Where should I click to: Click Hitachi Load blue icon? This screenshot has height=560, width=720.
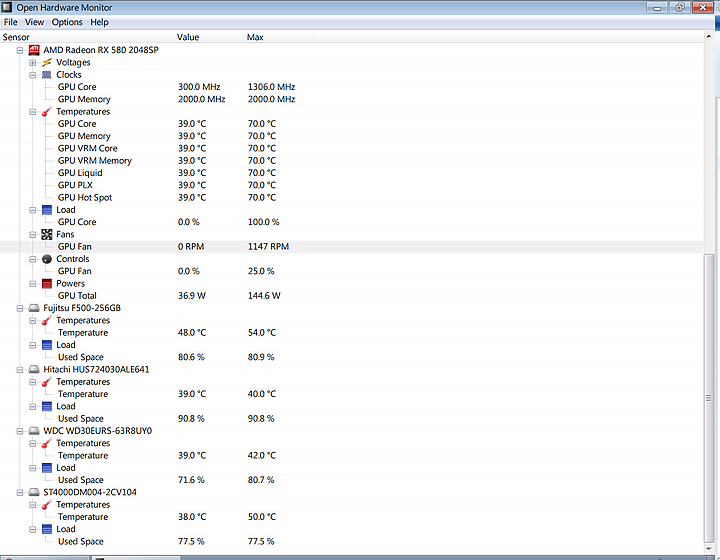[x=46, y=406]
